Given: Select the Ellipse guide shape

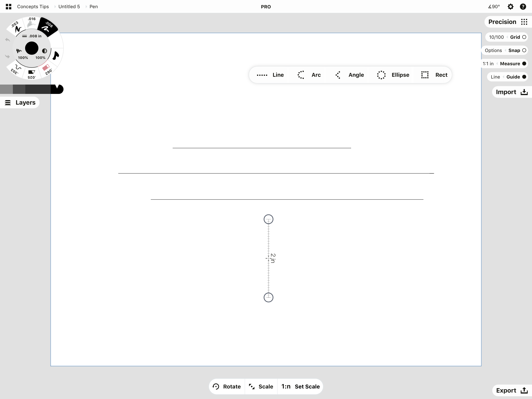Looking at the screenshot, I should [393, 75].
